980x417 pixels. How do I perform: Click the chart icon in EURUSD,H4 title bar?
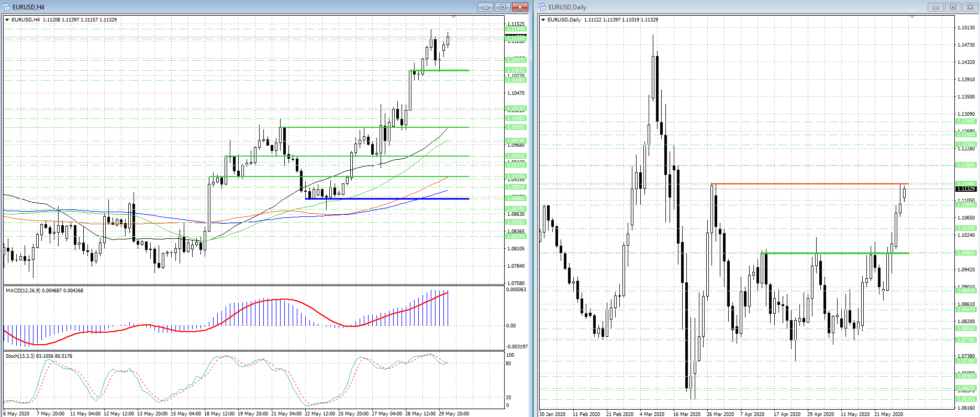coord(7,7)
